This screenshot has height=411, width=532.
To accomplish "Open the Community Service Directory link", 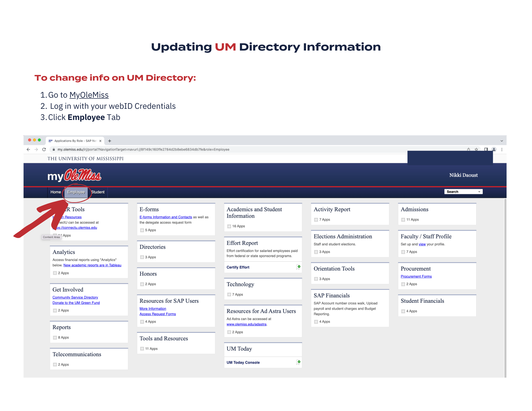I will (x=75, y=297).
